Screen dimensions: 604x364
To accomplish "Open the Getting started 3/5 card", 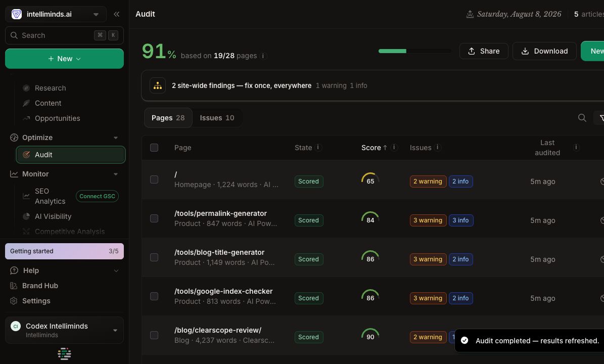I will click(64, 251).
